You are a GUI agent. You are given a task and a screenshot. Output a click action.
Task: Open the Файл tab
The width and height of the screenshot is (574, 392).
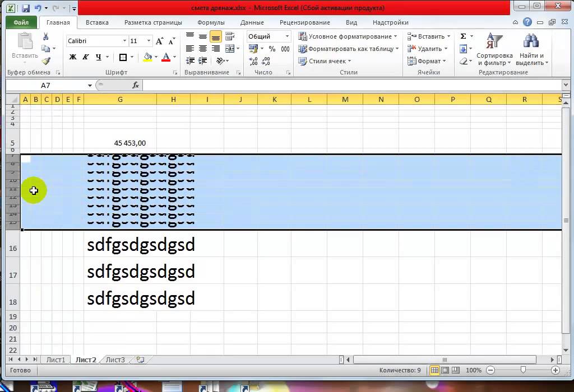click(21, 22)
